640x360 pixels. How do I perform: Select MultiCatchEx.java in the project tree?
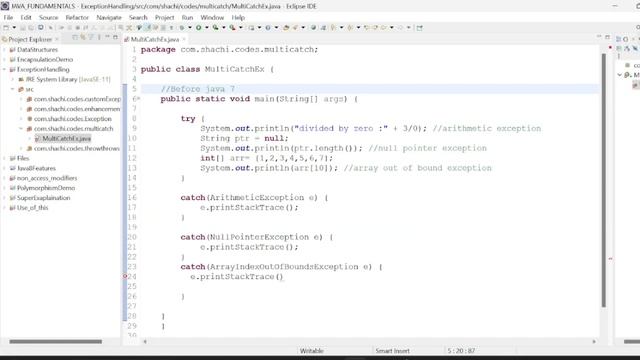pos(66,138)
